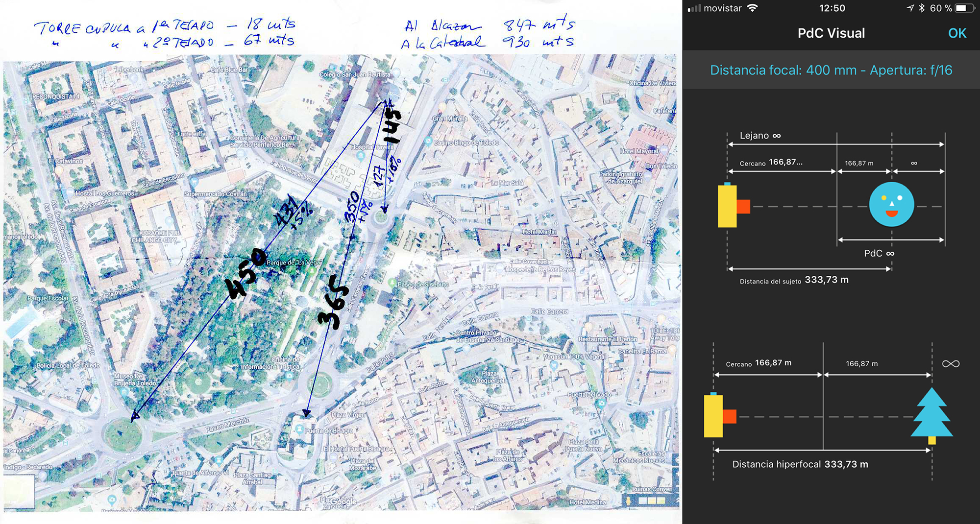Click the map layer thumbnail in bottom-left corner
The height and width of the screenshot is (524, 980).
click(x=19, y=491)
